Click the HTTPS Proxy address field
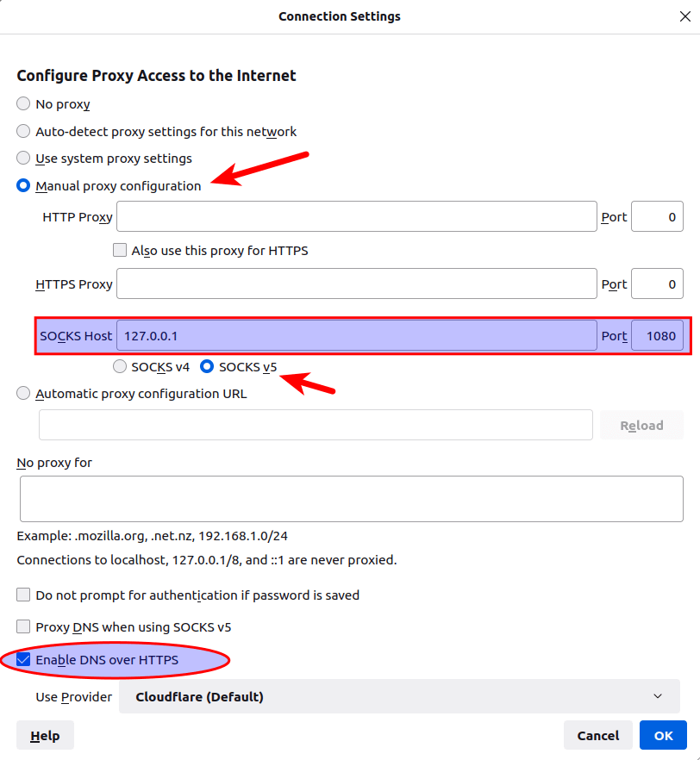Image resolution: width=700 pixels, height=760 pixels. point(357,284)
